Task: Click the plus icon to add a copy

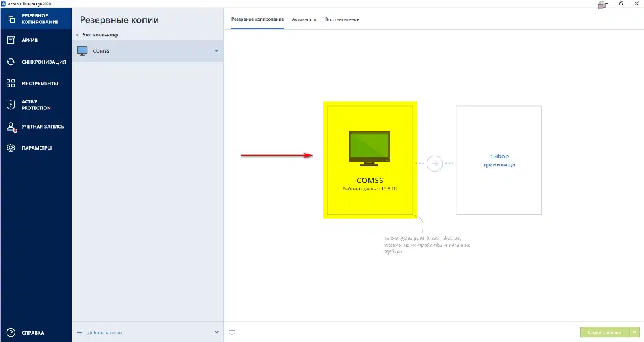Action: coord(80,332)
